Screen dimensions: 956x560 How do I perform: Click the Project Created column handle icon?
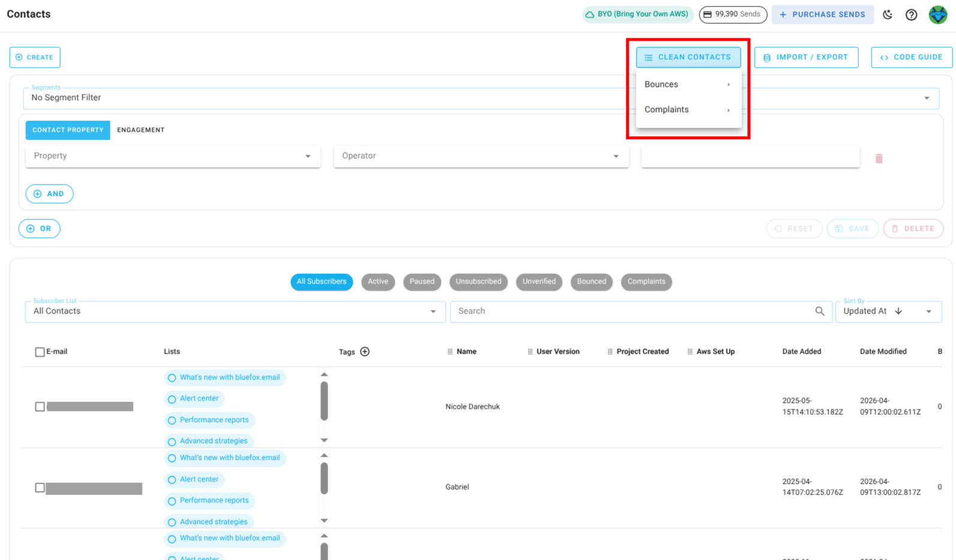coord(610,352)
